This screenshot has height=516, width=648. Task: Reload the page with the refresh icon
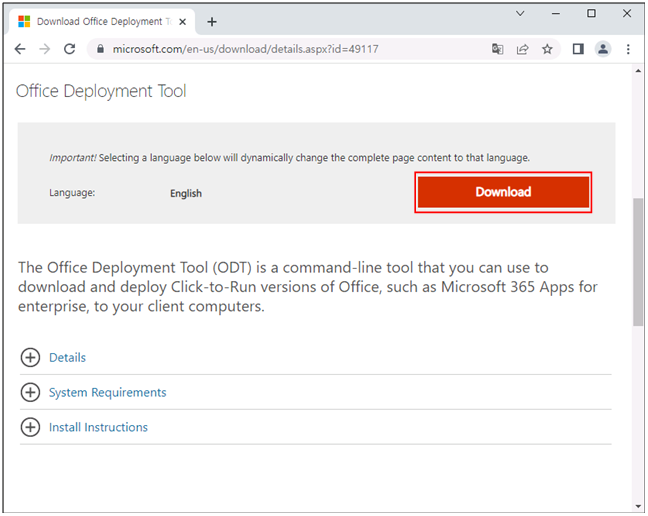point(69,49)
